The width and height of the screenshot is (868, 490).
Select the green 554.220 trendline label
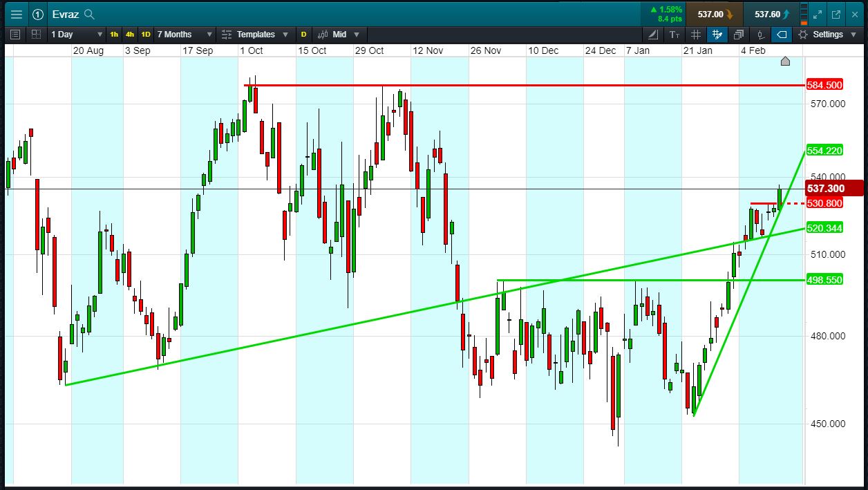824,151
